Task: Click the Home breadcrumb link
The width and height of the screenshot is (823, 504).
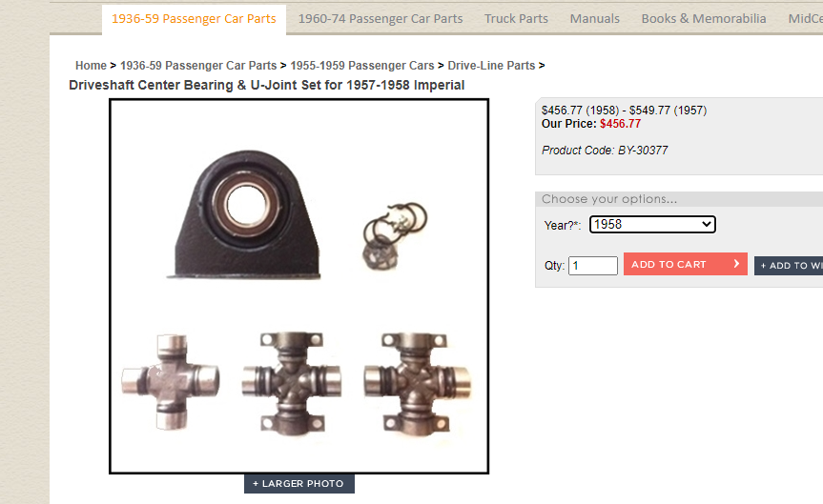Action: pyautogui.click(x=91, y=66)
